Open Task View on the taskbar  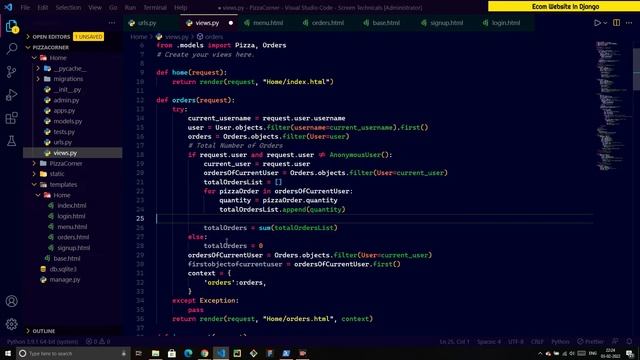(139, 353)
